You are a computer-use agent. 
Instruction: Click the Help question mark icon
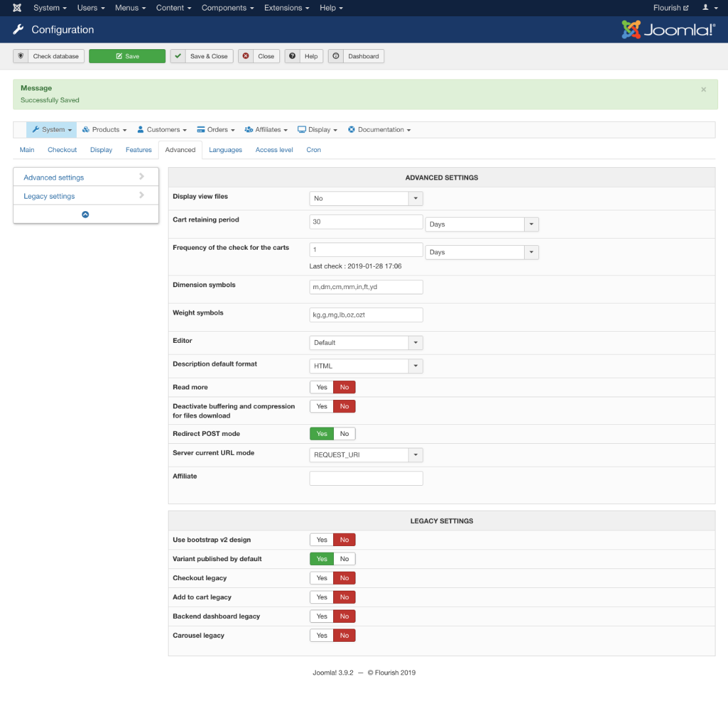293,56
